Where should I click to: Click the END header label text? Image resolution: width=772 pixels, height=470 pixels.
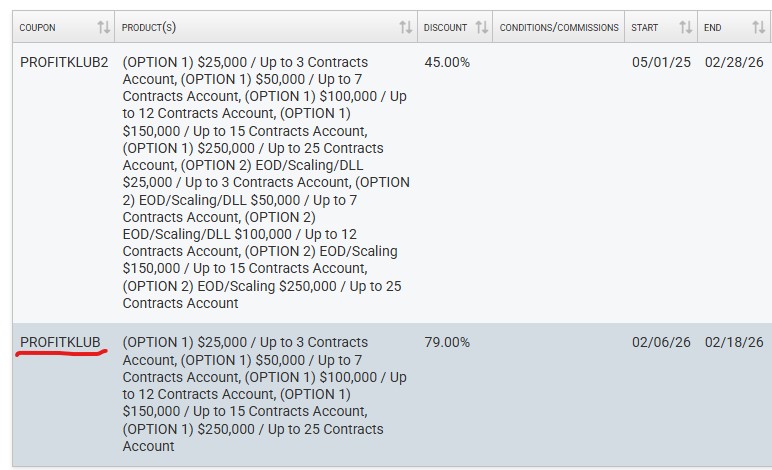[x=712, y=28]
